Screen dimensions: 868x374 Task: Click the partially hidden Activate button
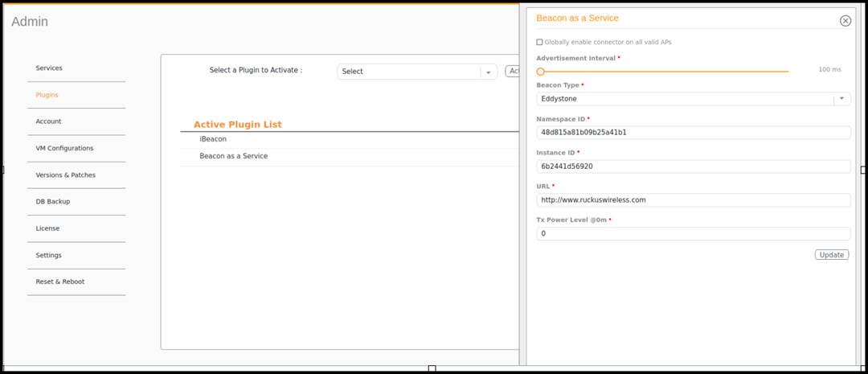coord(512,71)
